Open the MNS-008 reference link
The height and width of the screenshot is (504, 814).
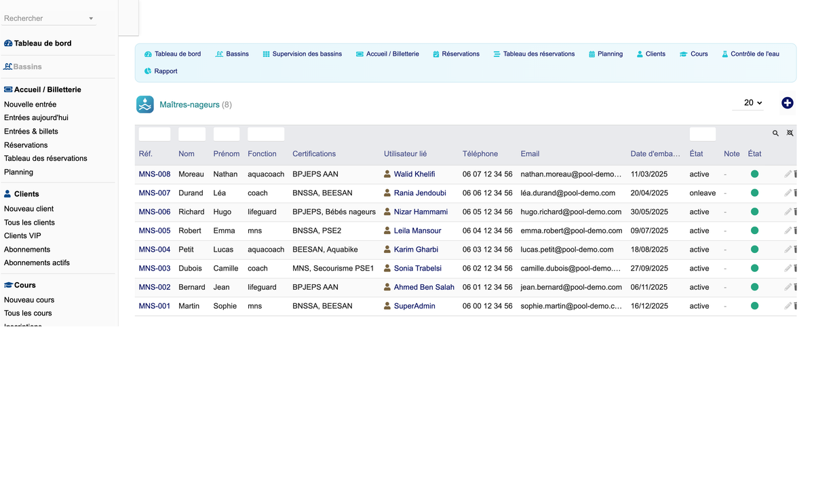(155, 174)
